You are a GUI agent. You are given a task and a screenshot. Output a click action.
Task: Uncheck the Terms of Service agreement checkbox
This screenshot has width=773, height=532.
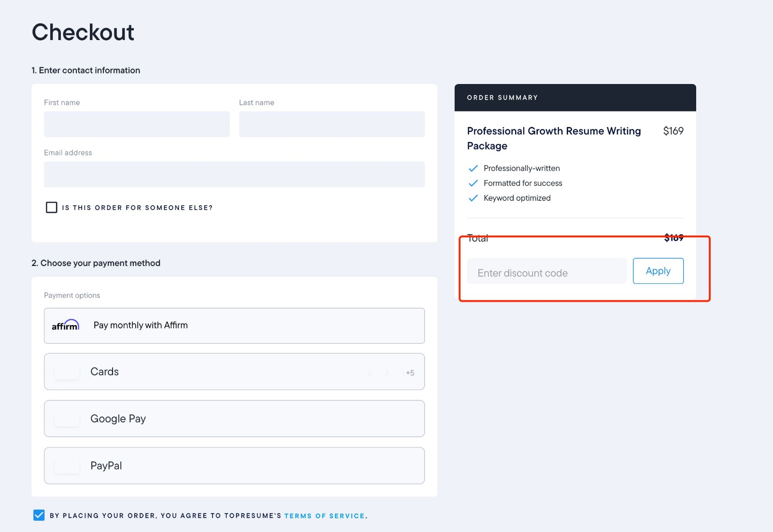38,515
